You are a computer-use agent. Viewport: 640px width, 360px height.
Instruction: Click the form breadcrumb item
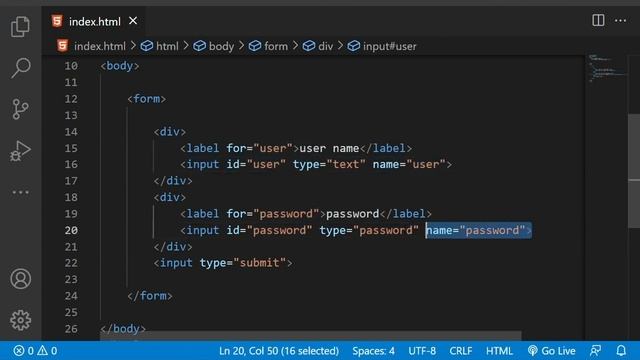pos(268,46)
